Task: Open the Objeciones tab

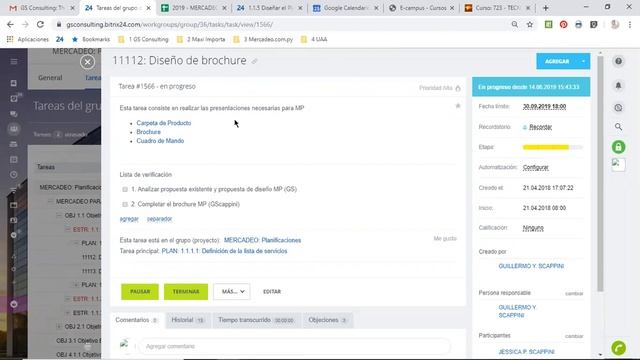Action: 328,320
